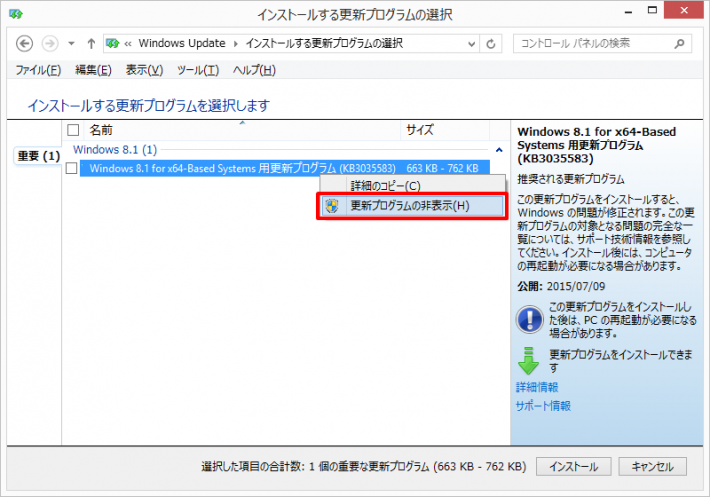The width and height of the screenshot is (710, 497).
Task: Click the インストール button
Action: [x=574, y=466]
